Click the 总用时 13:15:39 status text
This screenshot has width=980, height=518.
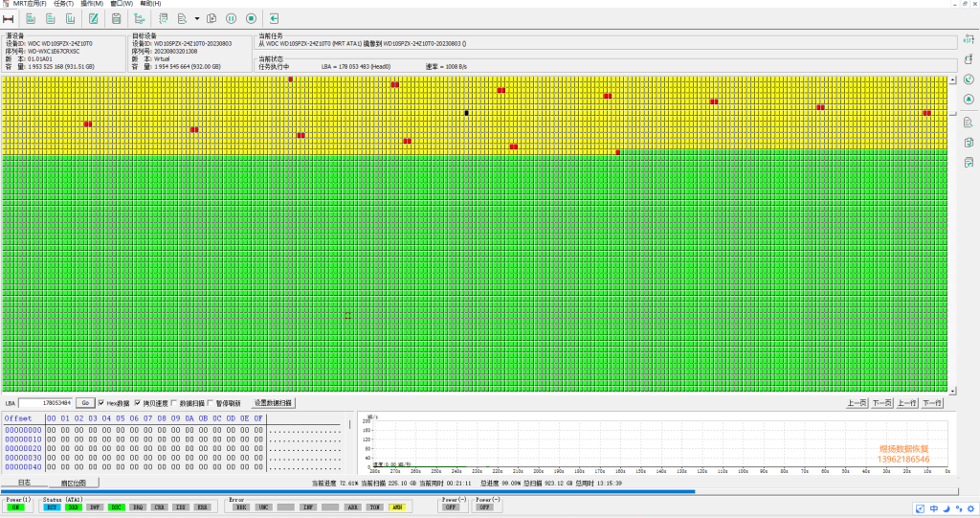pos(599,483)
